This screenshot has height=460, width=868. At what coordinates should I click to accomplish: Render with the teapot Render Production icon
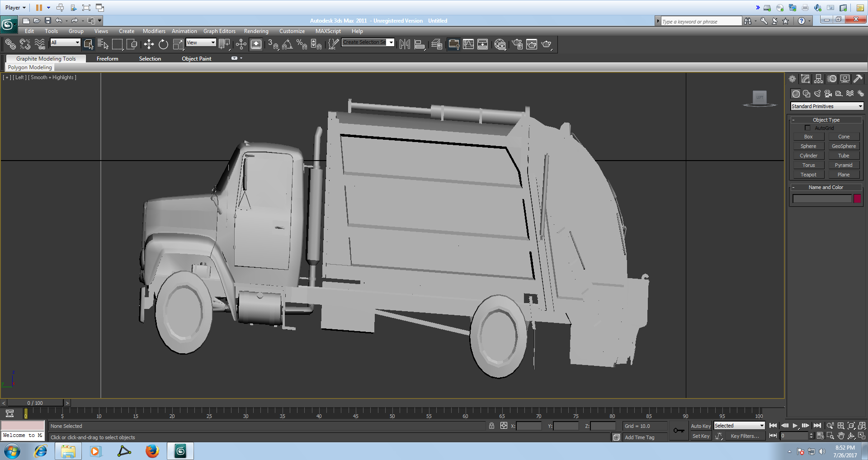(546, 44)
